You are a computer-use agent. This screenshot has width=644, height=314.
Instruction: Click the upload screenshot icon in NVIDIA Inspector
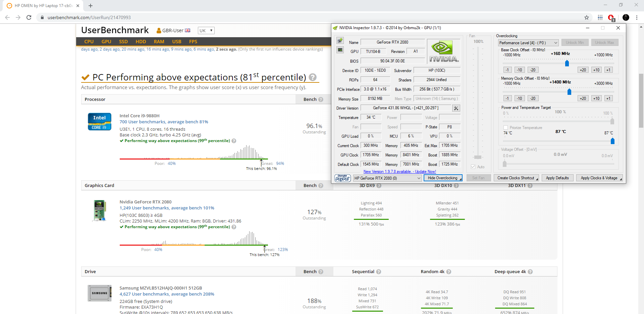coord(340,41)
